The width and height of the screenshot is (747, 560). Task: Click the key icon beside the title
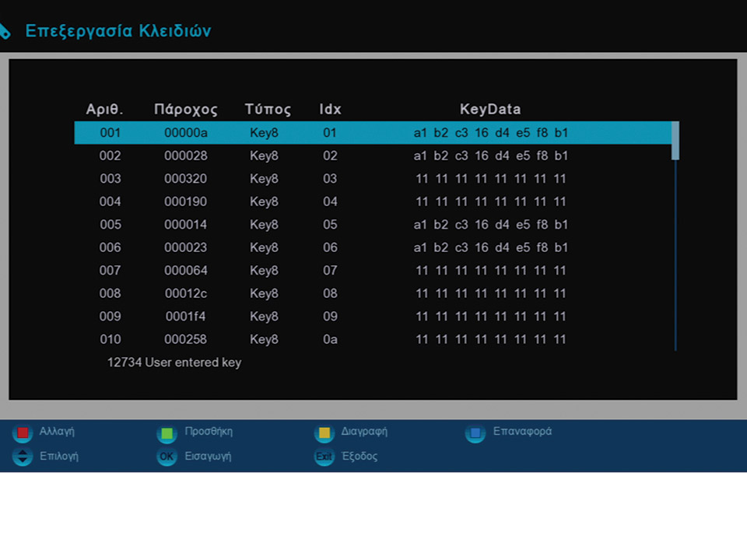click(5, 31)
